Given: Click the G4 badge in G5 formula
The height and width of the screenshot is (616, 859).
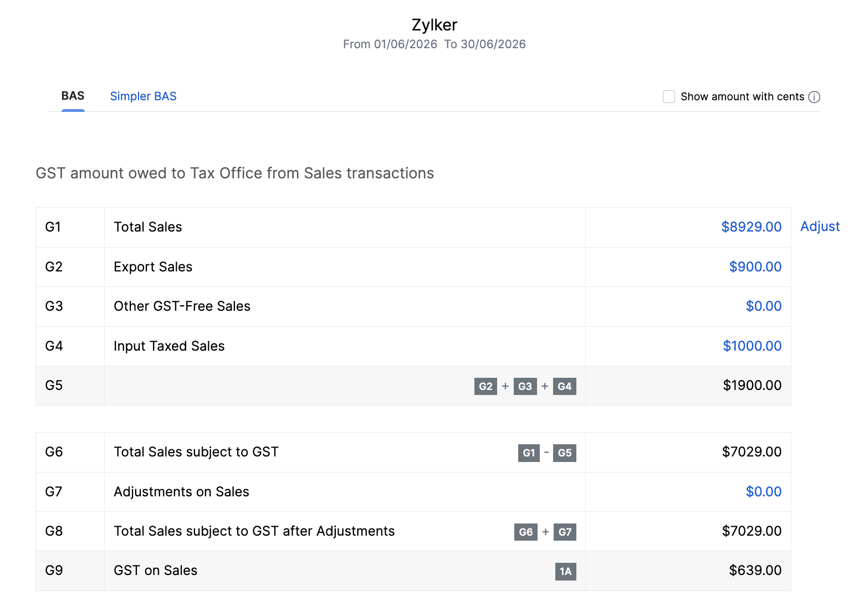Looking at the screenshot, I should coord(565,386).
